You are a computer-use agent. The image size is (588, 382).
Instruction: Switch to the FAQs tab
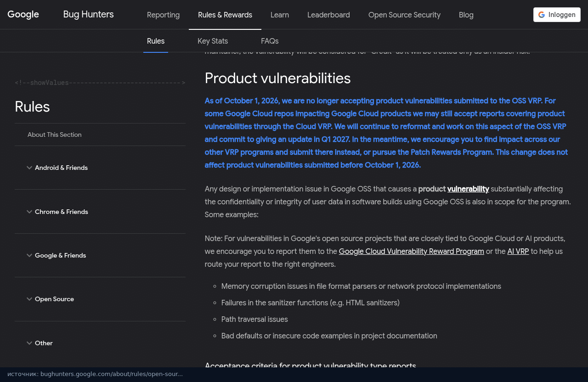[x=270, y=41]
